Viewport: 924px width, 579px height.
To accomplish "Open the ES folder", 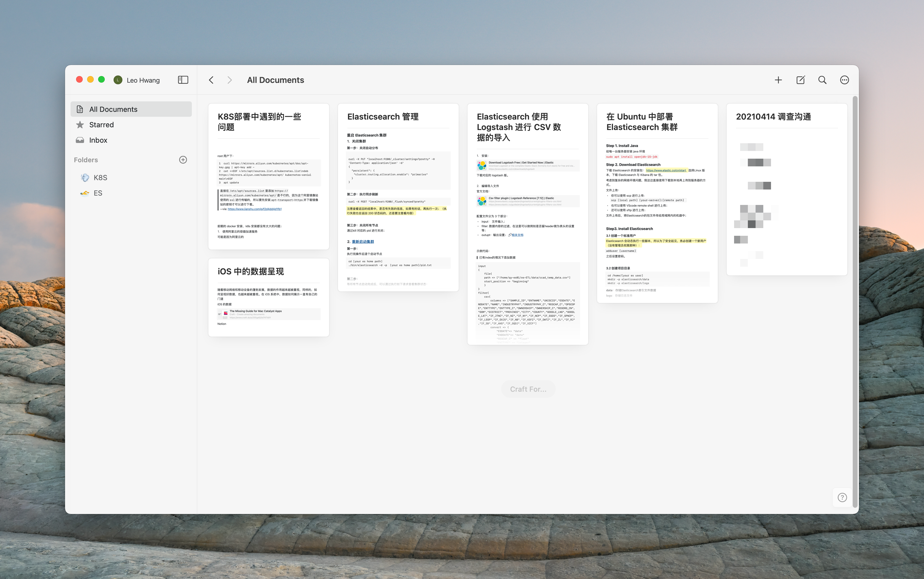I will pos(98,193).
